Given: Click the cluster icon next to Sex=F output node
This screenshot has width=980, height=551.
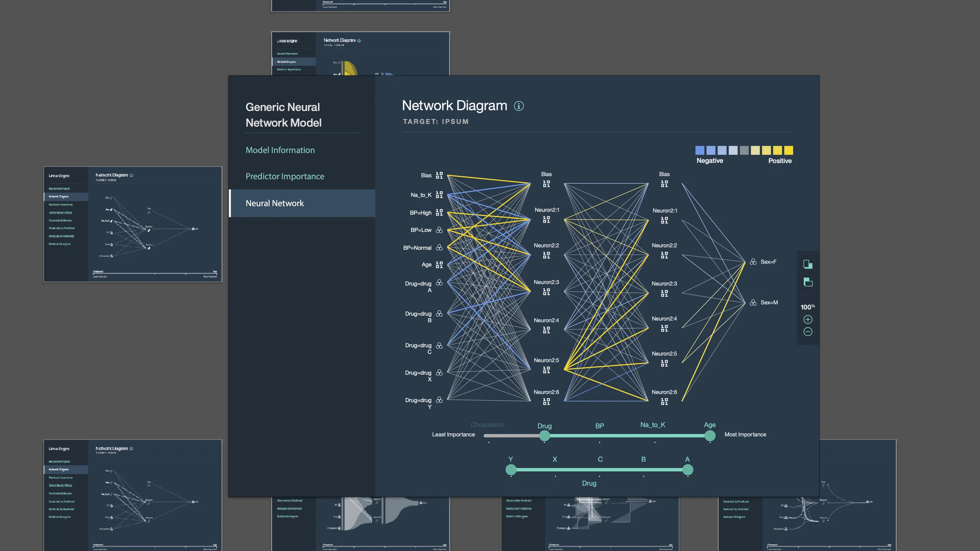Looking at the screenshot, I should click(753, 262).
